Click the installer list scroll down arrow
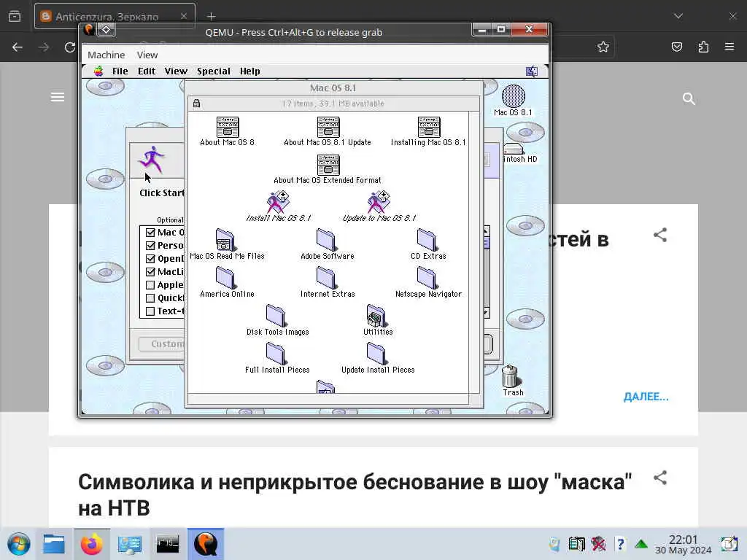Image resolution: width=747 pixels, height=560 pixels. tap(486, 313)
